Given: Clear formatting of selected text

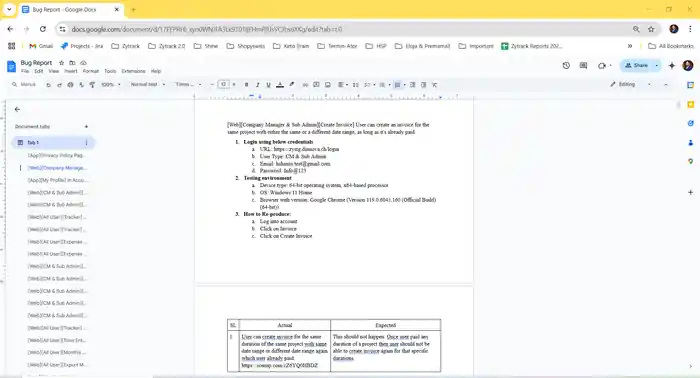Looking at the screenshot, I should click(434, 85).
